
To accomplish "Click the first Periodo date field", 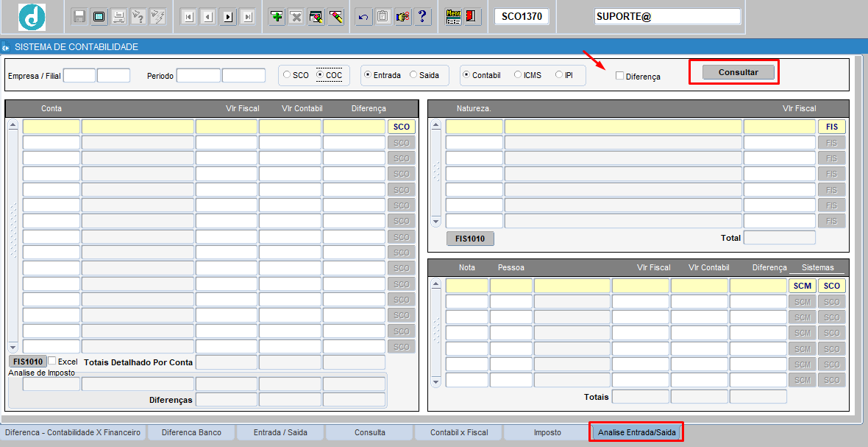I will (199, 75).
